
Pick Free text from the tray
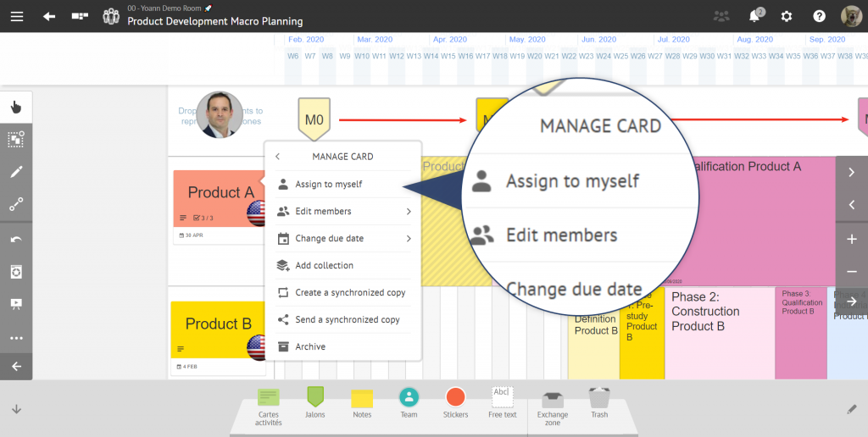[503, 402]
